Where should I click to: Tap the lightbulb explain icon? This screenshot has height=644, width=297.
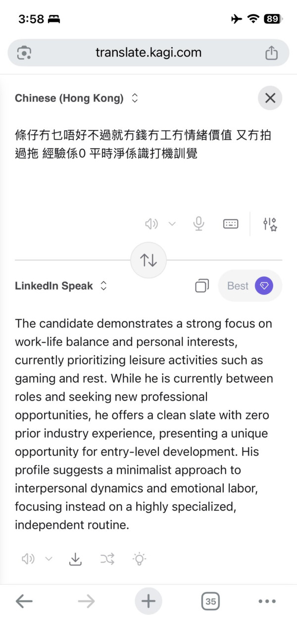coord(140,559)
